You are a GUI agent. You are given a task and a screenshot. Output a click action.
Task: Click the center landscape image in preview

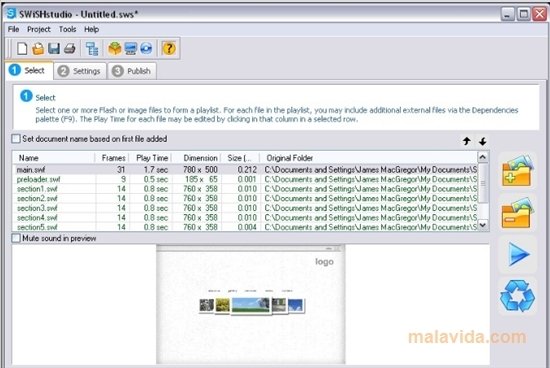pos(250,305)
